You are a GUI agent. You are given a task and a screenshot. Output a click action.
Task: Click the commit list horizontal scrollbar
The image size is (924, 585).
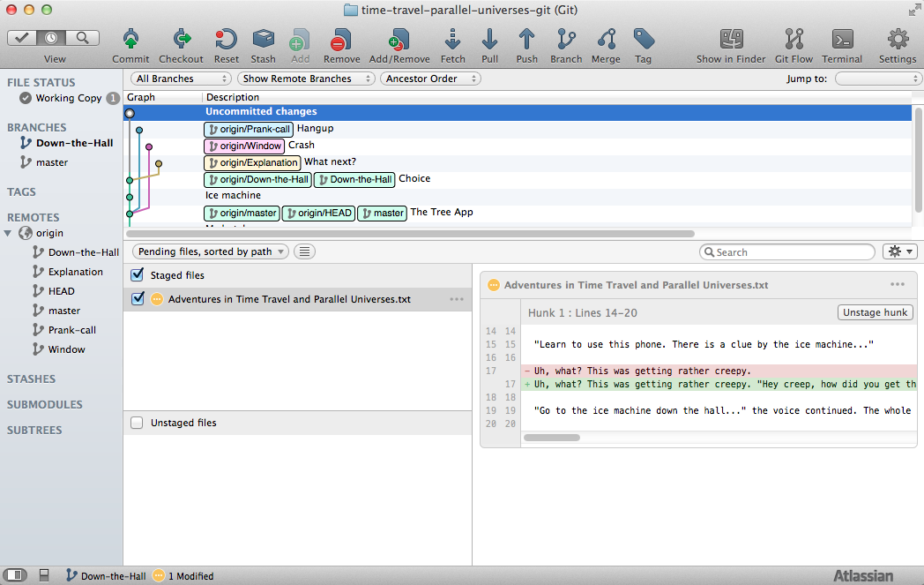point(410,234)
